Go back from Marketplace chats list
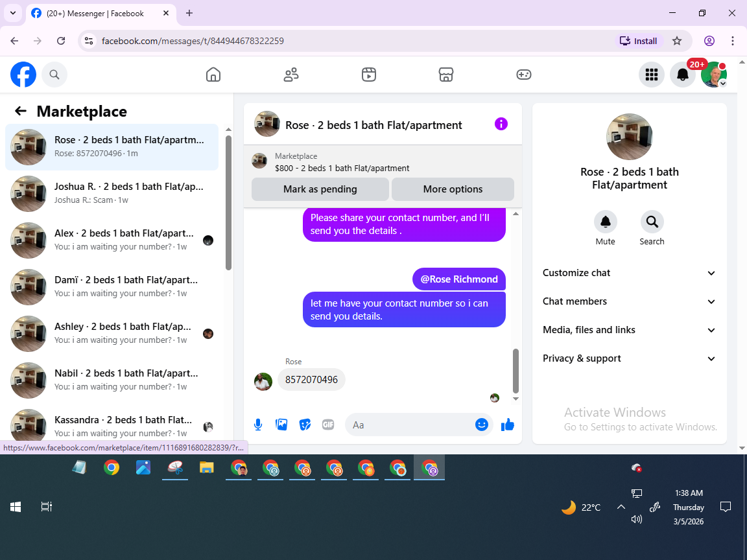This screenshot has width=747, height=560. [x=21, y=111]
